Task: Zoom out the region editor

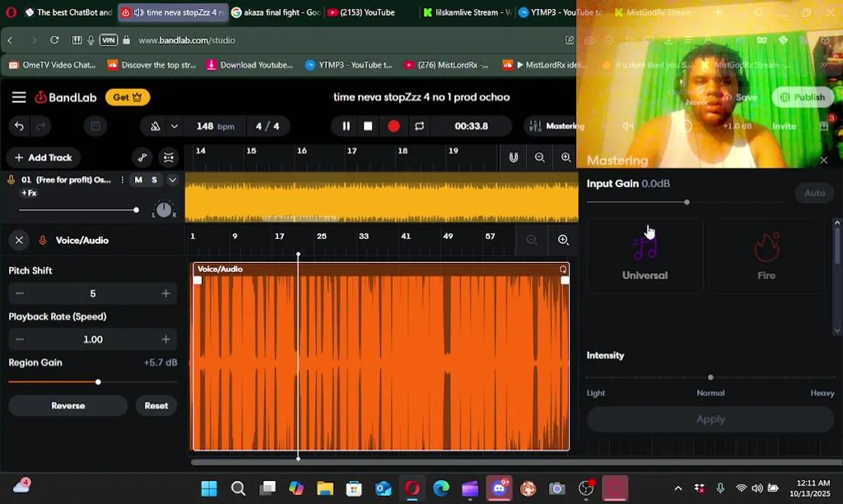Action: 532,240
